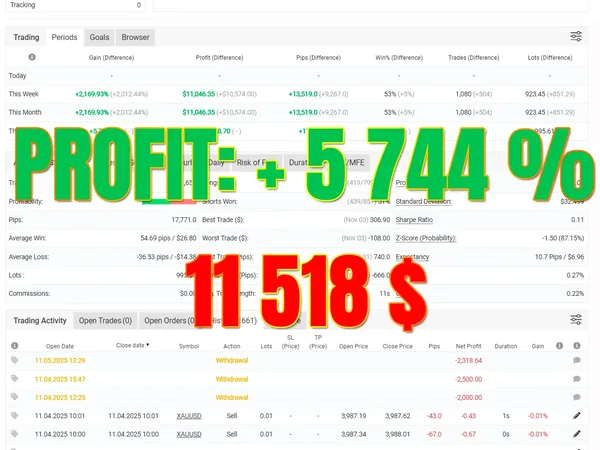600x450 pixels.
Task: Select the This Week row label
Action: [x=24, y=94]
